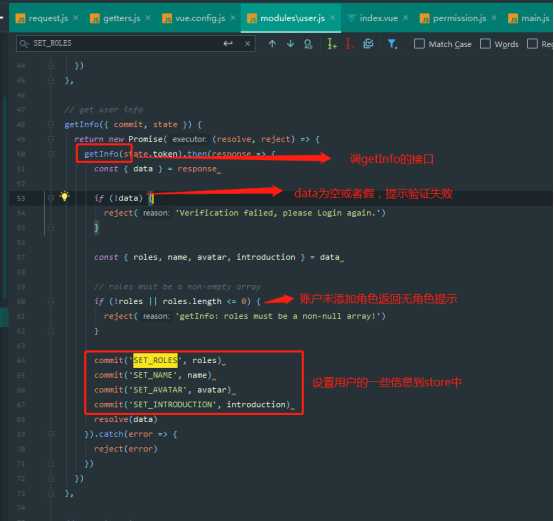The height and width of the screenshot is (521, 554).
Task: Add selection for next occurrence icon
Action: click(331, 44)
